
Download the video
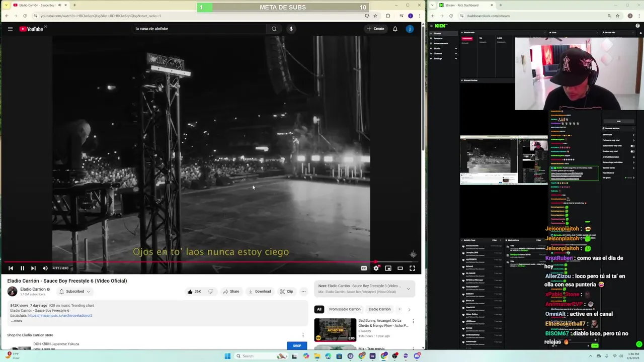pos(260,291)
